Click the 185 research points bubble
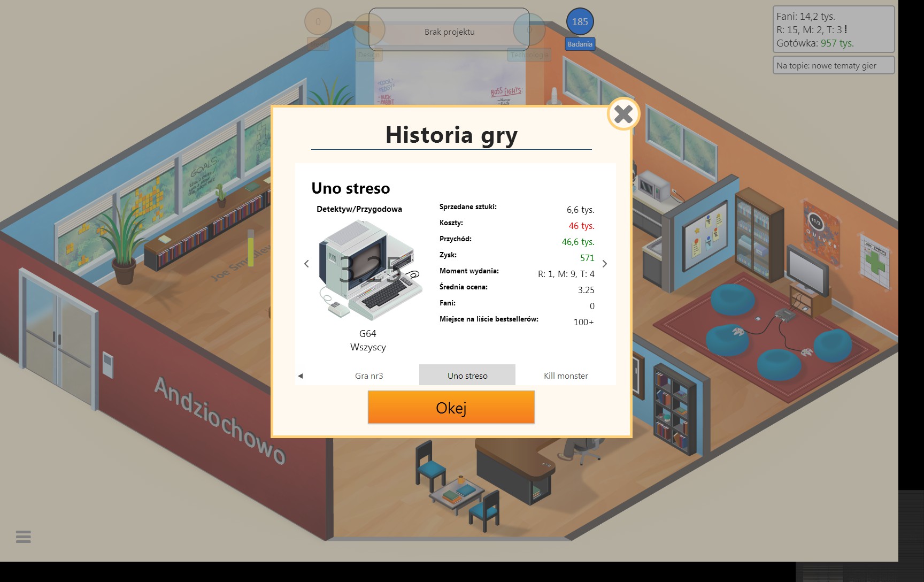Image resolution: width=924 pixels, height=582 pixels. 580,22
